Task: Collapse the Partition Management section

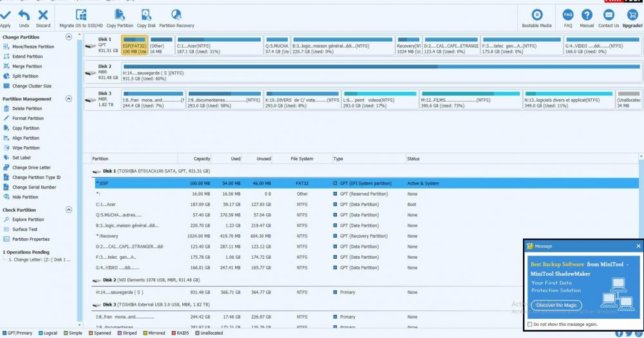Action: click(69, 99)
